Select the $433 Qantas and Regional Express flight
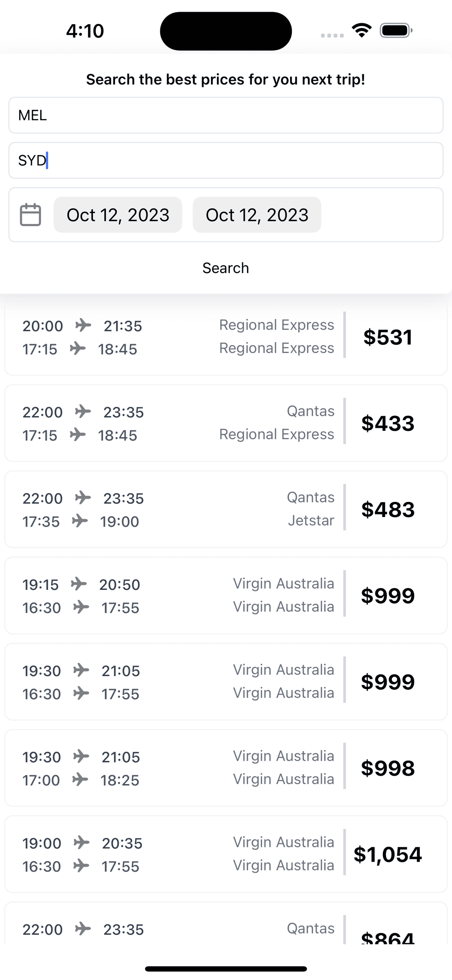The image size is (452, 980). coord(226,423)
